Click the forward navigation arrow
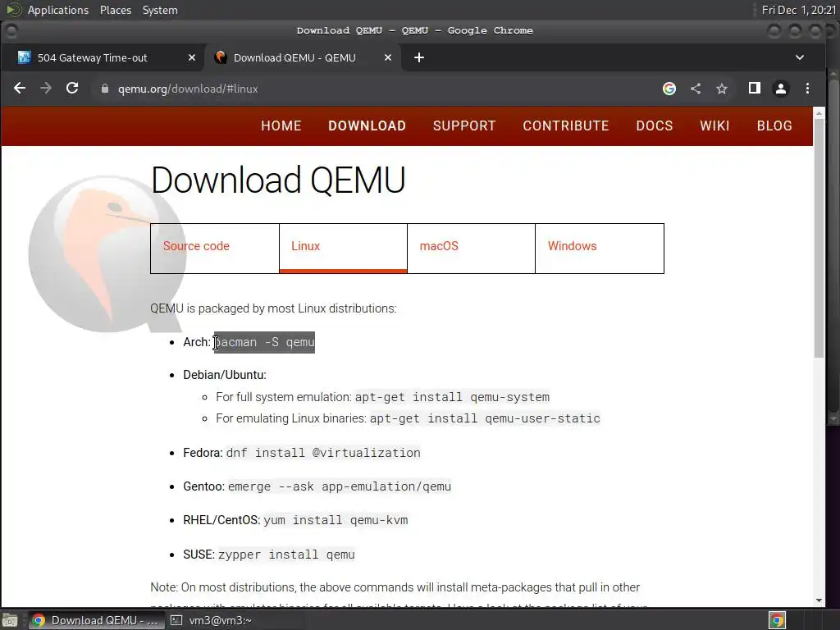 46,89
